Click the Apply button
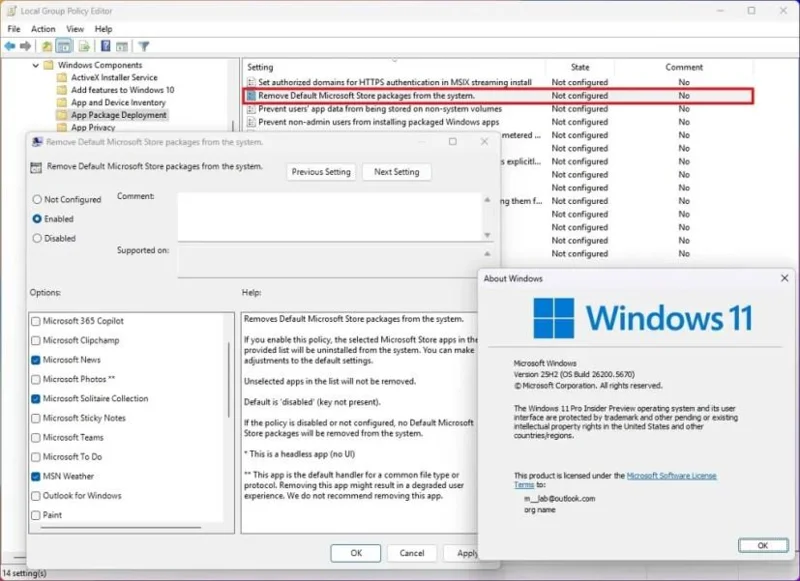 [461, 553]
